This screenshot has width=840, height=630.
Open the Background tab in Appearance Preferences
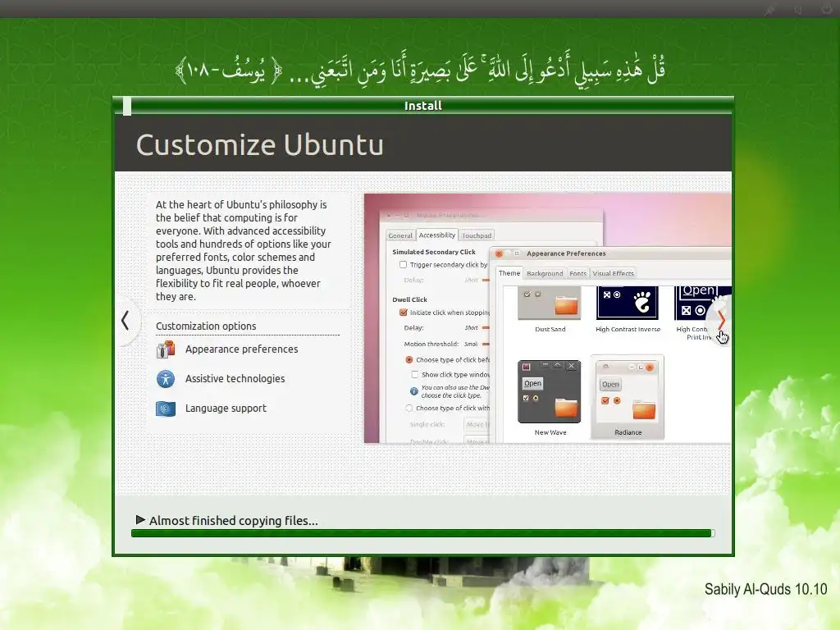pos(545,273)
